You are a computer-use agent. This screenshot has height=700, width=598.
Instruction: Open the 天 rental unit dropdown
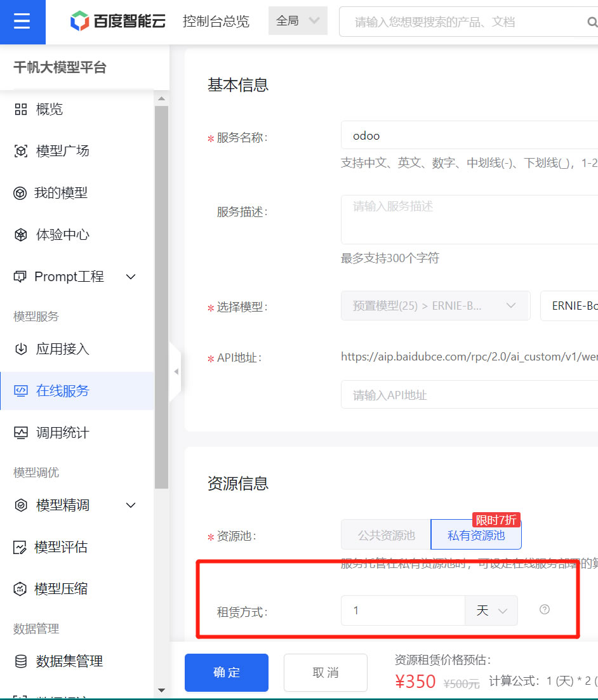(x=491, y=611)
